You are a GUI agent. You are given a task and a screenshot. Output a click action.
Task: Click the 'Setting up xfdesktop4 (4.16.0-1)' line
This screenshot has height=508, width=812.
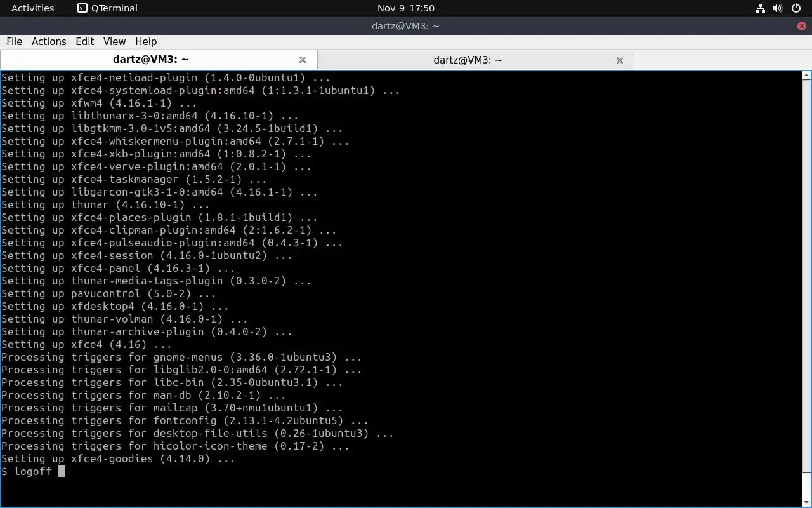tap(115, 306)
